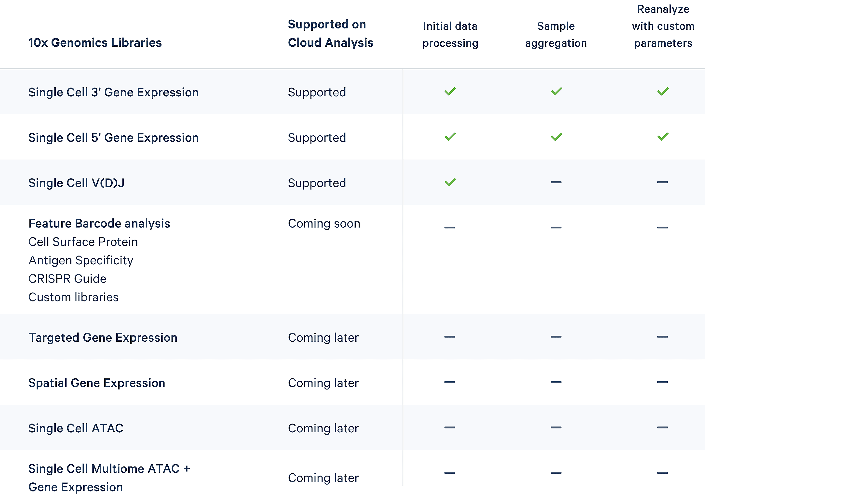This screenshot has width=847, height=504.
Task: Click the Spatial Gene Expression reanalyze dash
Action: (x=662, y=382)
